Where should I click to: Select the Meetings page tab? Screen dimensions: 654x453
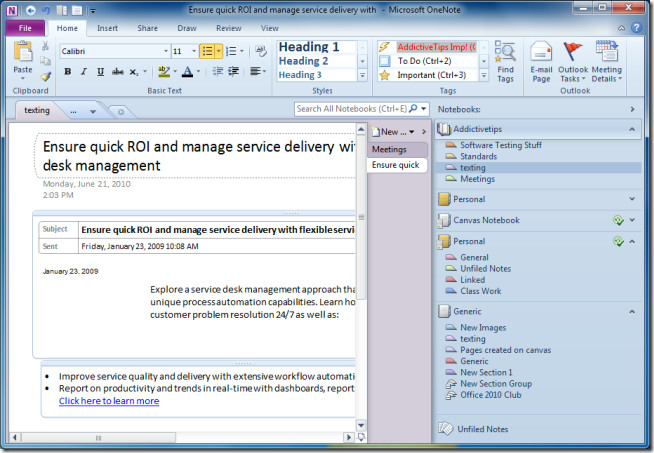tap(397, 149)
